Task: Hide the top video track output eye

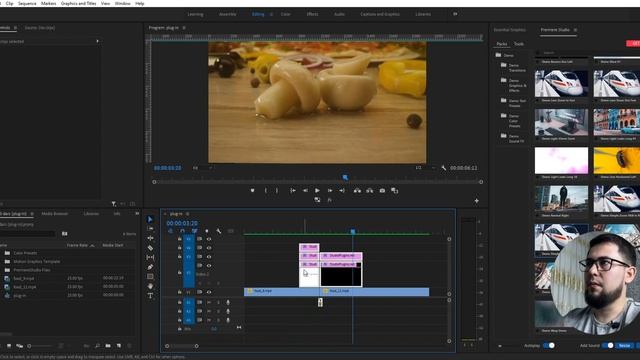Action: click(209, 239)
